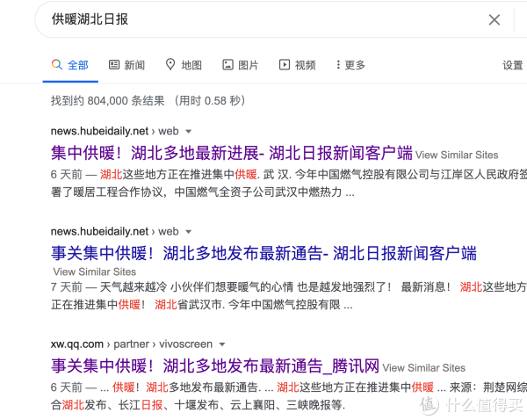Click the newspaper icon beside 新闻
Viewport: 527px width, 420px height.
[114, 64]
